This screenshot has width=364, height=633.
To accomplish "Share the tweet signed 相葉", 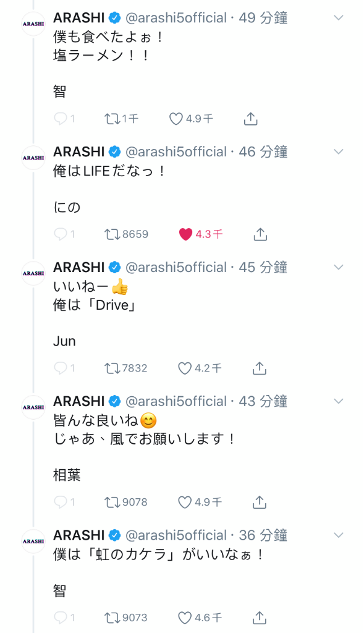I will [260, 502].
